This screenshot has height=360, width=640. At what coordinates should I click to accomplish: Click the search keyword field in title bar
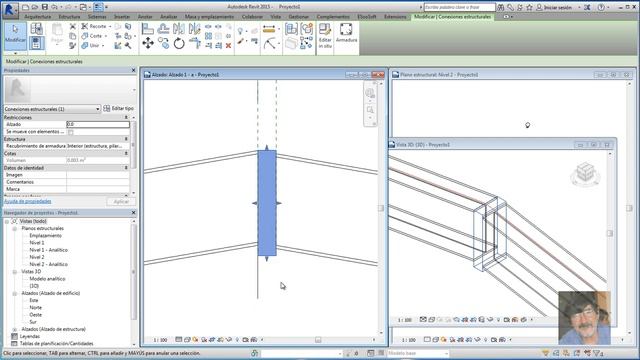pyautogui.click(x=460, y=7)
